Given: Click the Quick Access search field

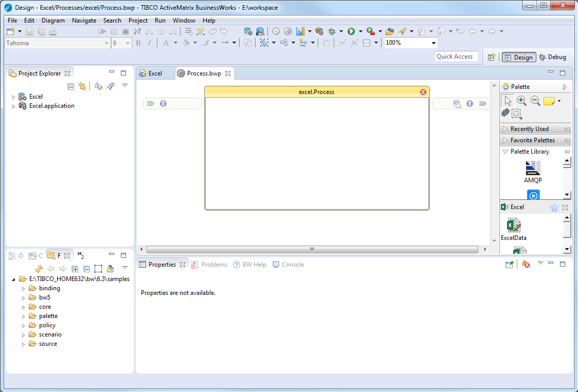Looking at the screenshot, I should tap(457, 57).
